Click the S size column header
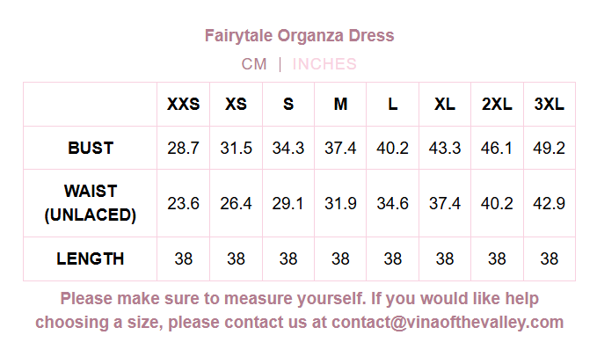Viewport: 597px width, 364px height. pyautogui.click(x=288, y=105)
